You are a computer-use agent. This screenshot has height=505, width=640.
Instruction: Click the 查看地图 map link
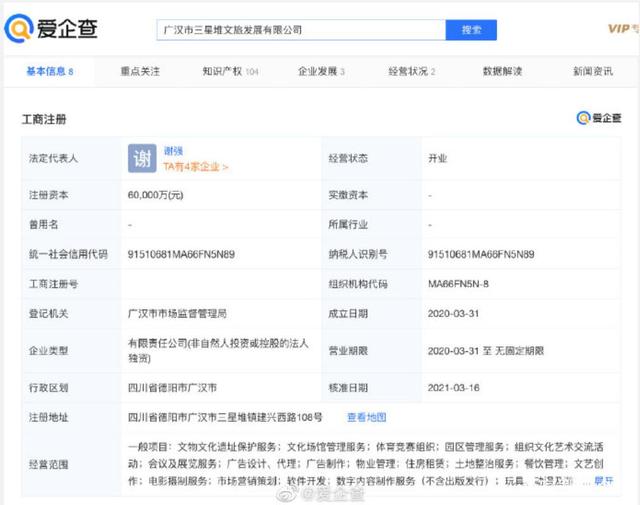point(367,417)
